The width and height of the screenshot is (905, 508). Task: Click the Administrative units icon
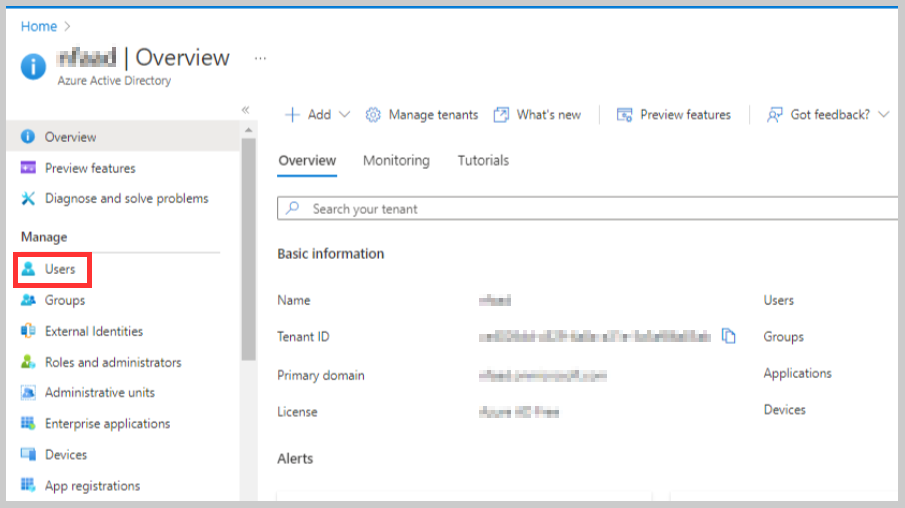coord(28,393)
